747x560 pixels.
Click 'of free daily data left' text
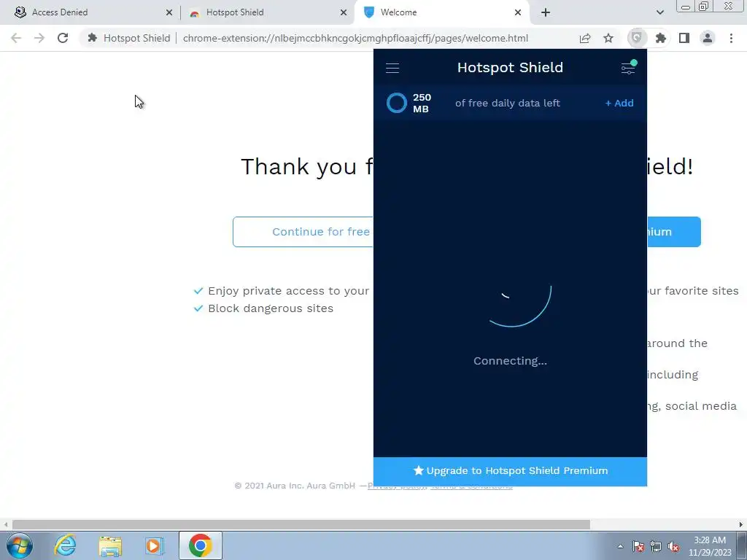[x=508, y=103]
